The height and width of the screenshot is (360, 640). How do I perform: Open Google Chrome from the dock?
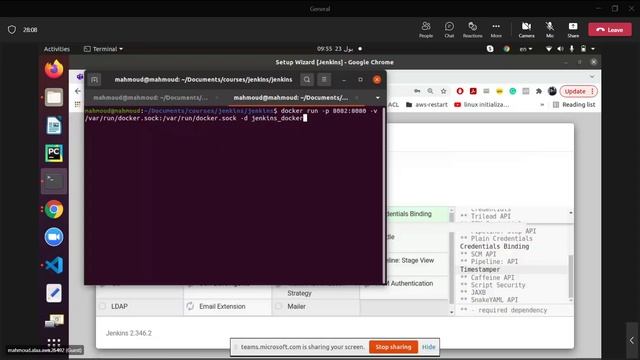pos(54,209)
